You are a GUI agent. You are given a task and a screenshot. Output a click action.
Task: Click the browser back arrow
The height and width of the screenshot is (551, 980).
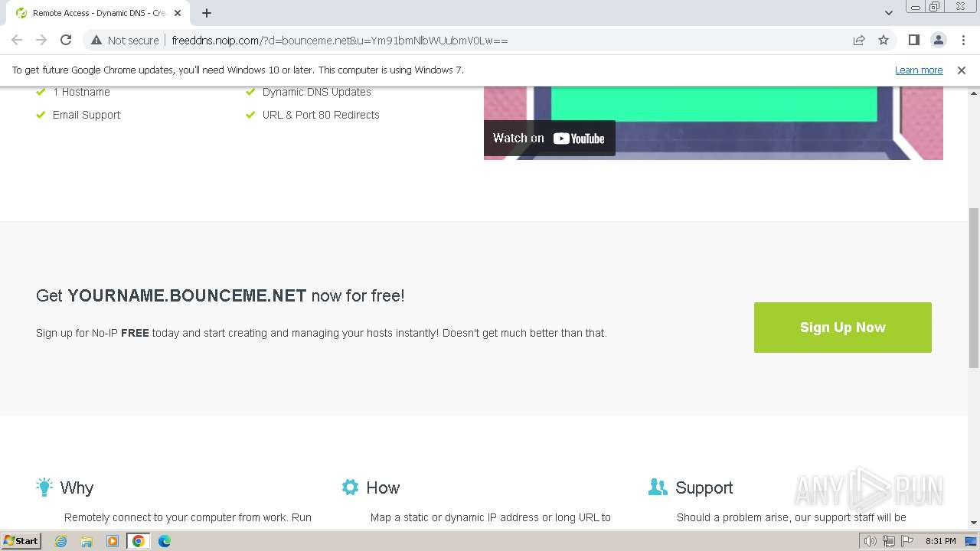17,40
